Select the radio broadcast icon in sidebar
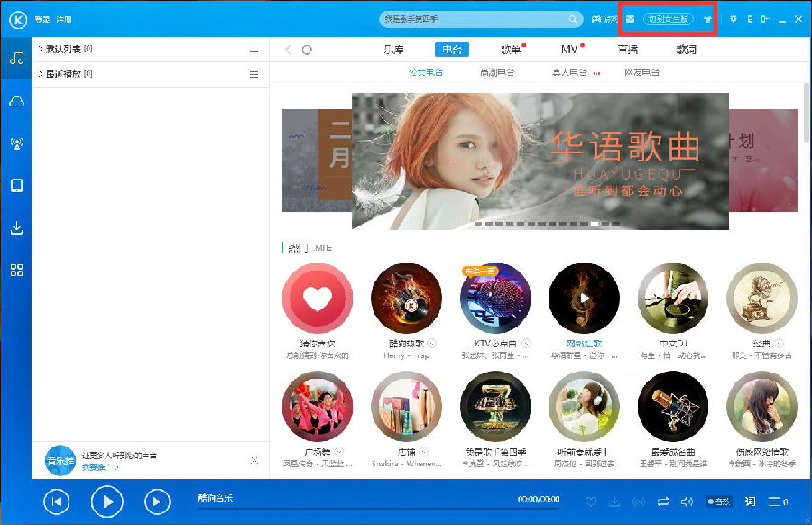This screenshot has height=525, width=812. click(16, 142)
